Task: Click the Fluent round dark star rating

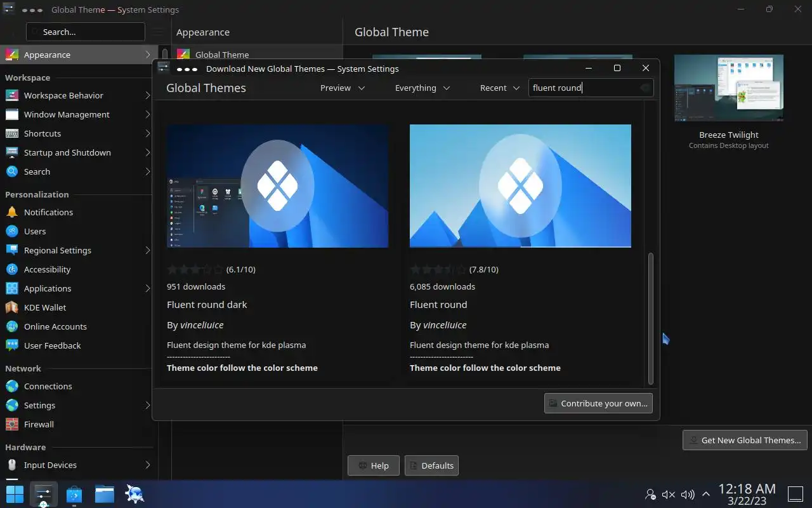Action: click(195, 269)
